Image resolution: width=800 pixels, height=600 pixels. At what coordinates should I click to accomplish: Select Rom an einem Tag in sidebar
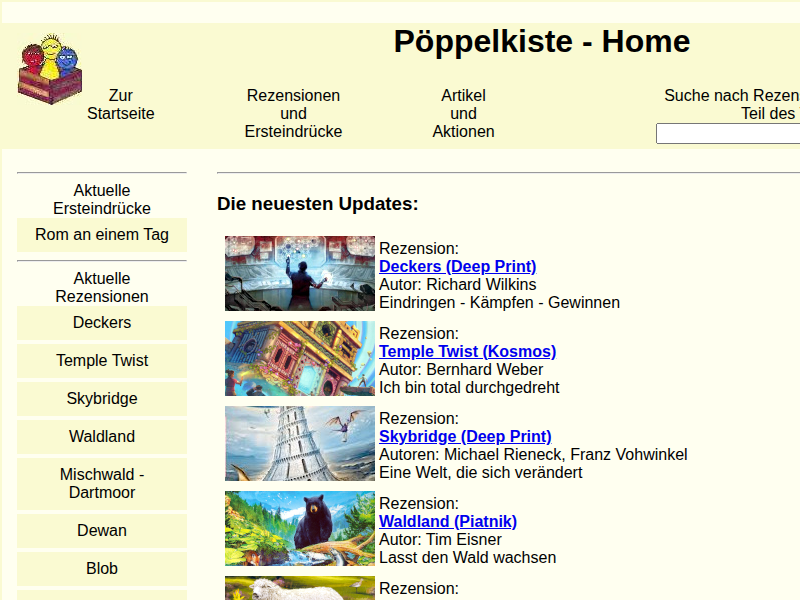102,235
